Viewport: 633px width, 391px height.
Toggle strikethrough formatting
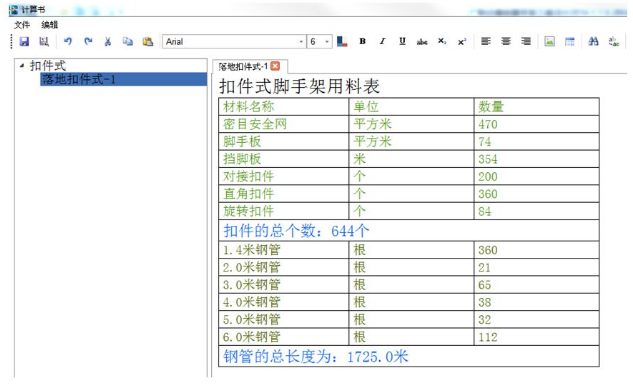(422, 41)
